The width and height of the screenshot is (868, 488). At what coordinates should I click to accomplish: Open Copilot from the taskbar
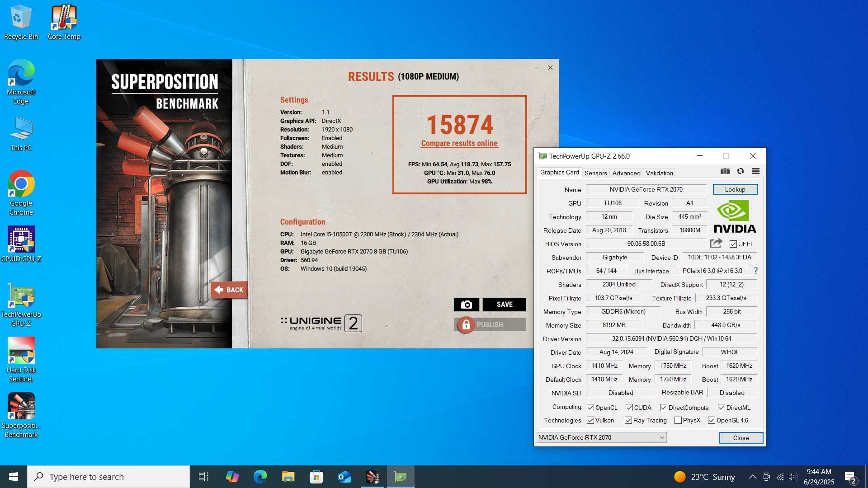click(232, 477)
